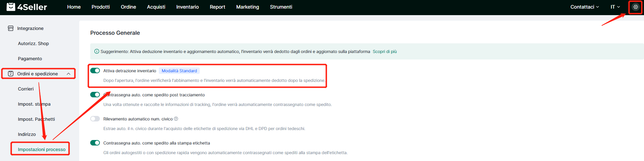
Task: Toggle auto mark shipped alla stampa etichetta
Action: click(x=95, y=143)
